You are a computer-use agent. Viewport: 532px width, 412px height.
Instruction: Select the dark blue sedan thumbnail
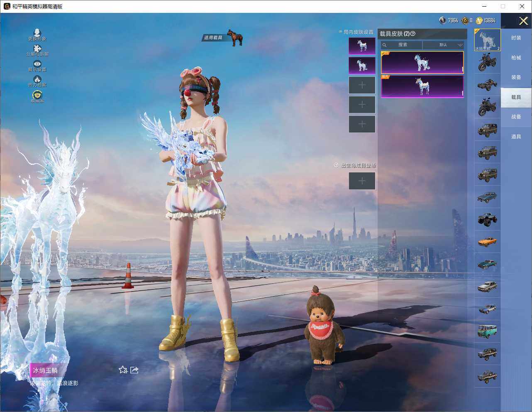pos(487,196)
